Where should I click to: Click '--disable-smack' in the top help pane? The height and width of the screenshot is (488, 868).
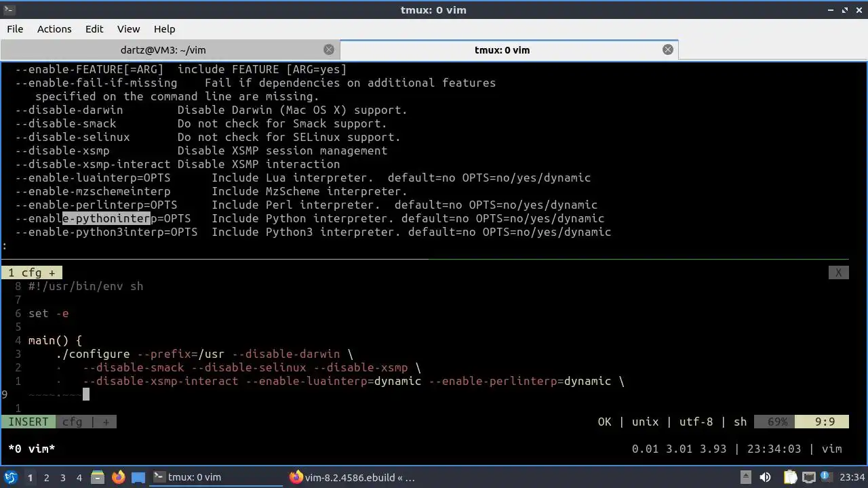point(66,123)
